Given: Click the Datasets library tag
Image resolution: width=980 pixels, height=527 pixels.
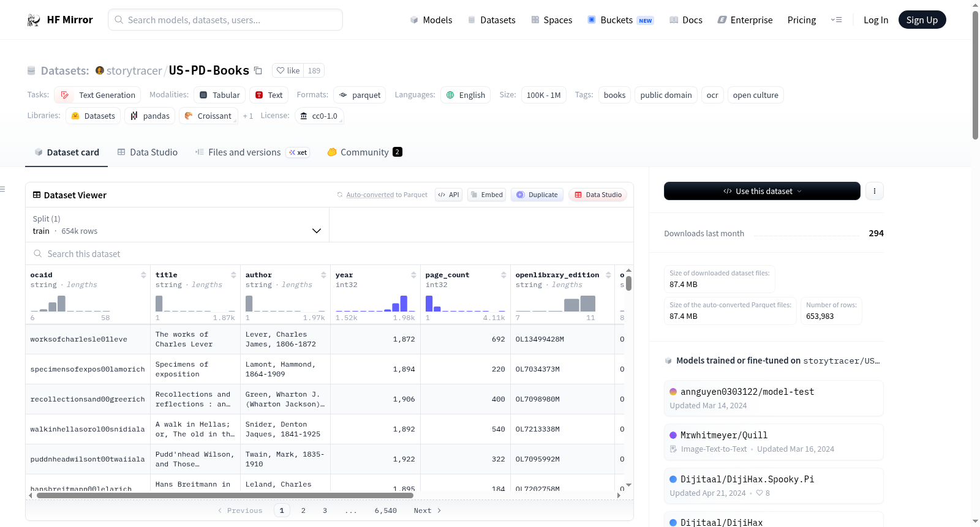Looking at the screenshot, I should tap(93, 116).
